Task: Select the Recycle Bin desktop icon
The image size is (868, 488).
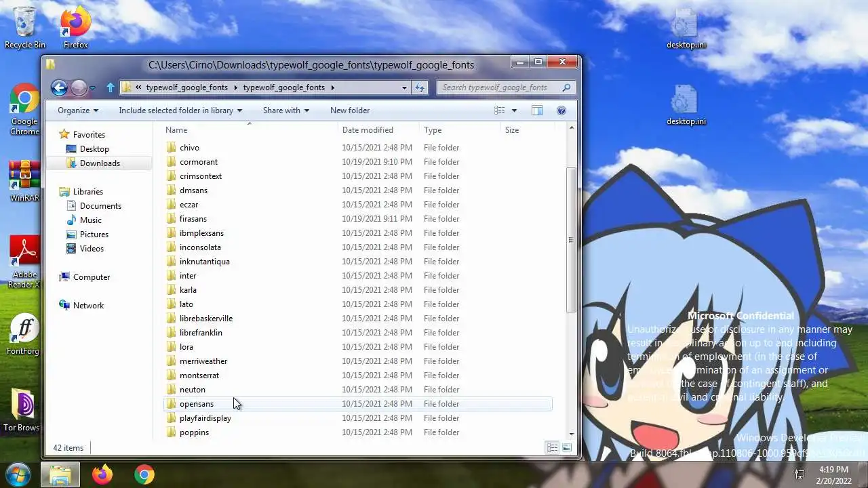Action: [x=25, y=28]
